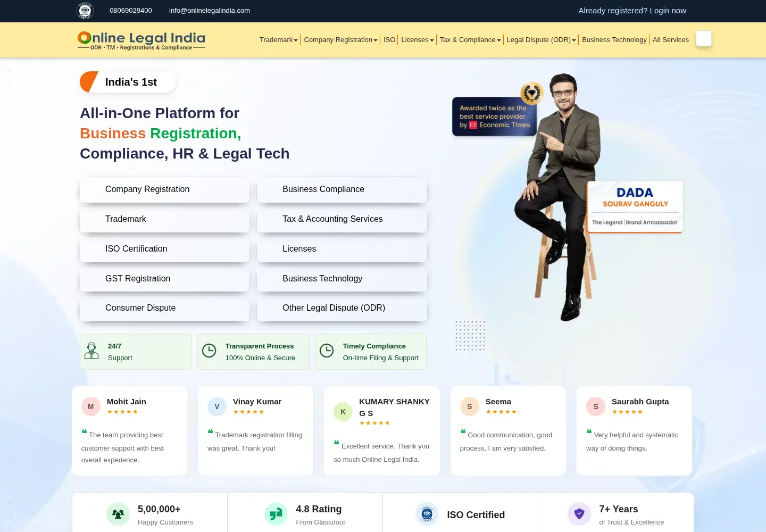766x532 pixels.
Task: Select the Business Compliance card
Action: pyautogui.click(x=342, y=189)
